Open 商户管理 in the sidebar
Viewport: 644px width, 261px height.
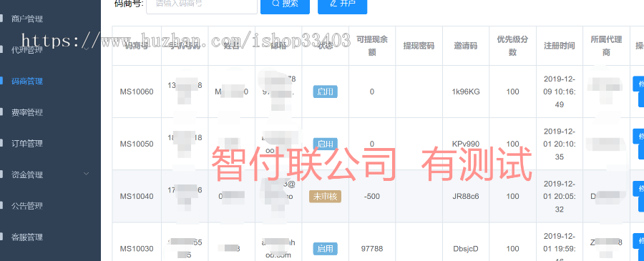pyautogui.click(x=27, y=19)
